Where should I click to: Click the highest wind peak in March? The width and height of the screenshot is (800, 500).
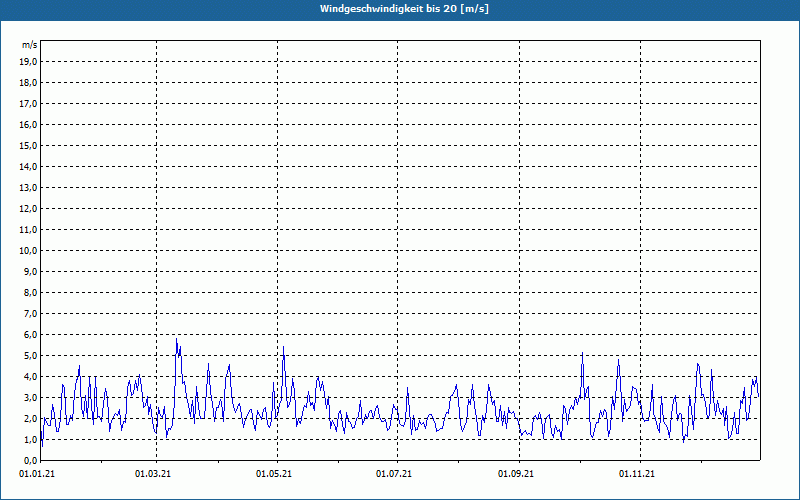[x=177, y=339]
